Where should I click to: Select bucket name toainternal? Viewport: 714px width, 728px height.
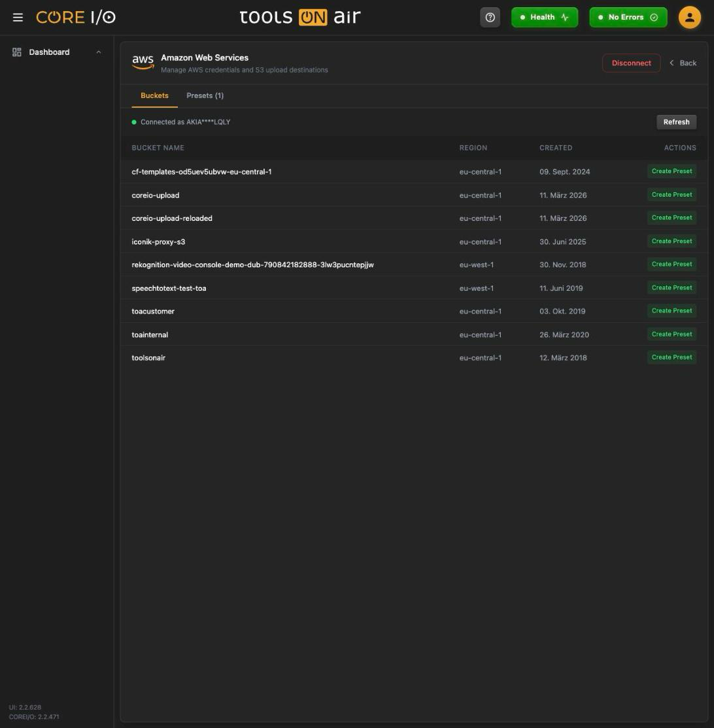pos(150,335)
